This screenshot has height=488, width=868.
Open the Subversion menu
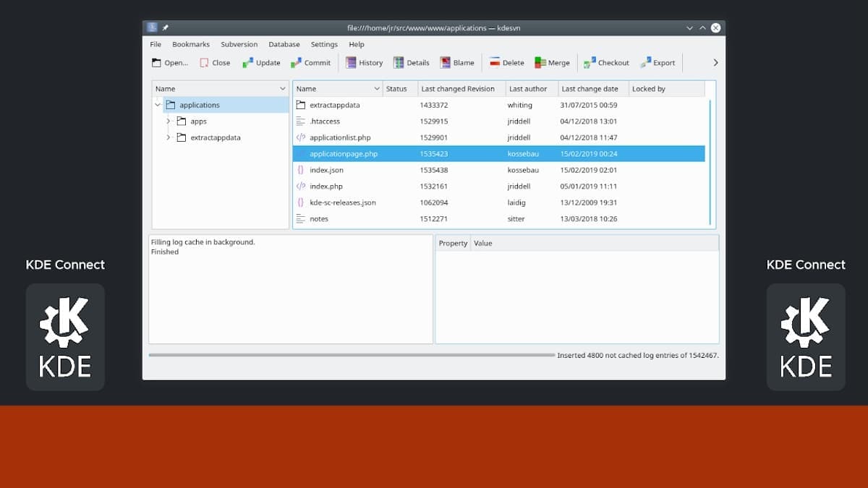pyautogui.click(x=239, y=44)
